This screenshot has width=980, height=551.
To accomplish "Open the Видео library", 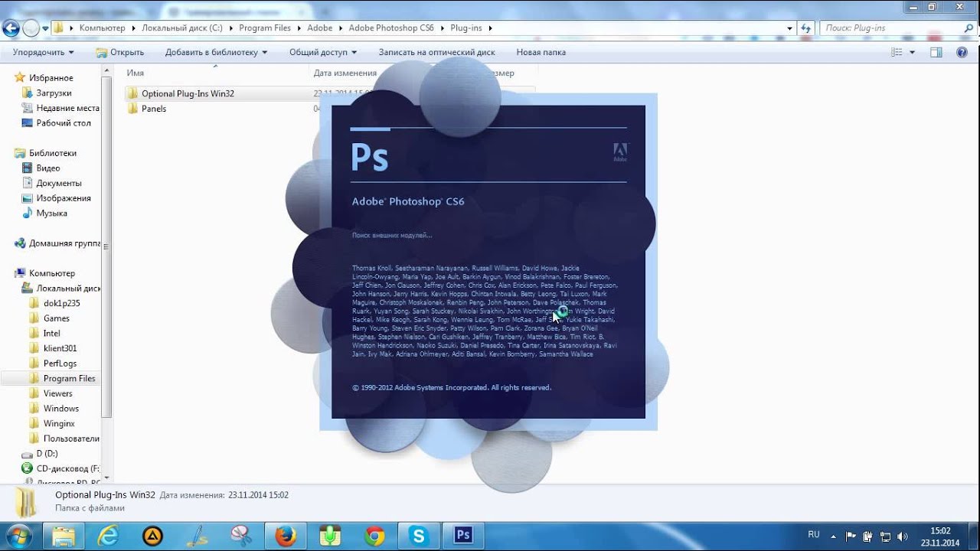I will coord(47,168).
